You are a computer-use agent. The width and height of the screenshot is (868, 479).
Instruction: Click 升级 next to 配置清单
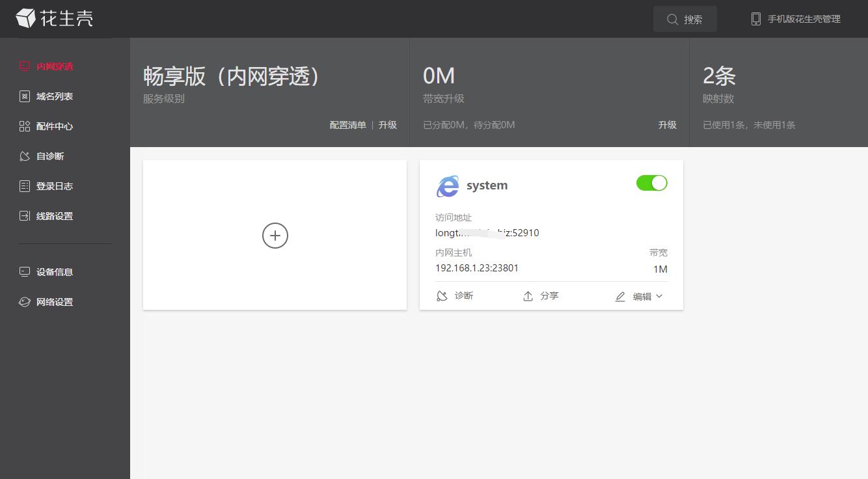(388, 124)
